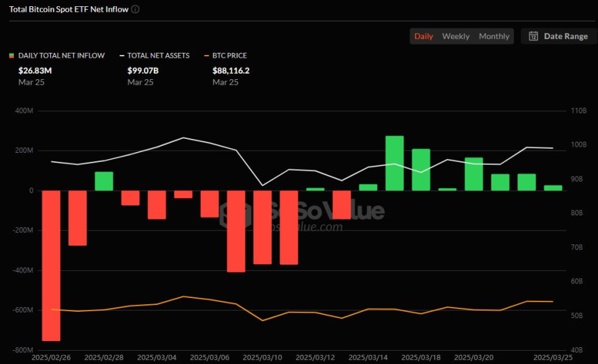Click the green-red Daily Net Inflow legend marker
This screenshot has width=598, height=364.
[11, 56]
